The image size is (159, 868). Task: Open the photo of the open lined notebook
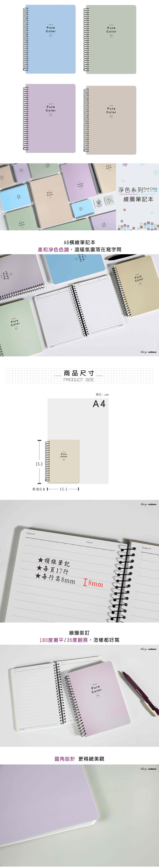point(79,305)
